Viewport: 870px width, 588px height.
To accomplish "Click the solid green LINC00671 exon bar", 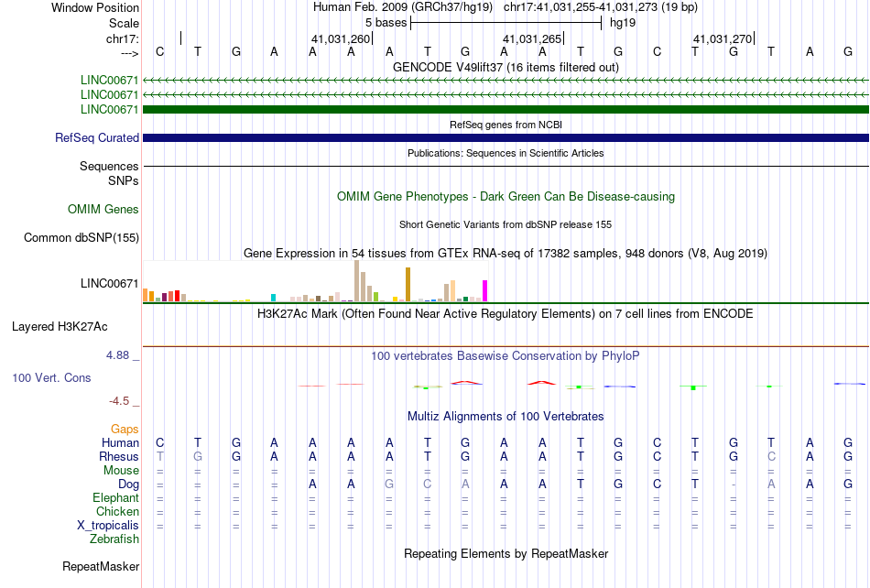I will [506, 109].
